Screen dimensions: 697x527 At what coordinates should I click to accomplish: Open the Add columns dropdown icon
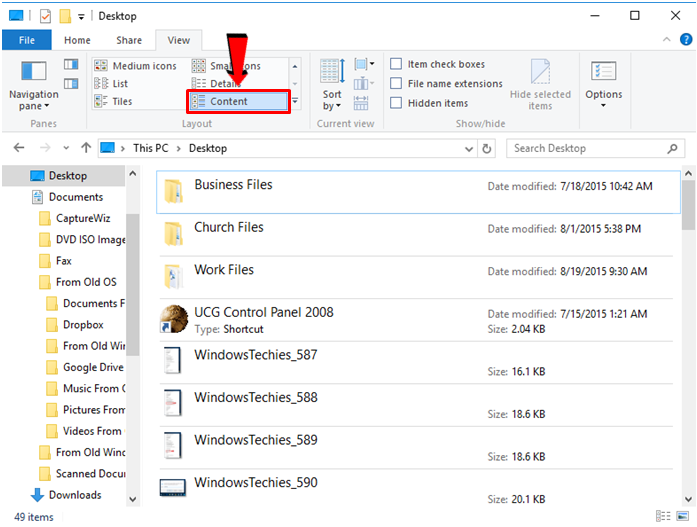point(364,84)
